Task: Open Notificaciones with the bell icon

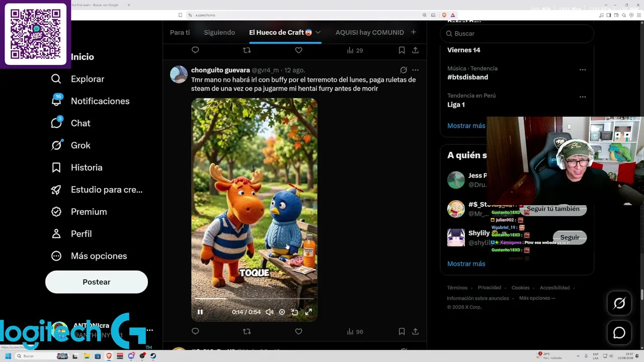Action: point(90,101)
